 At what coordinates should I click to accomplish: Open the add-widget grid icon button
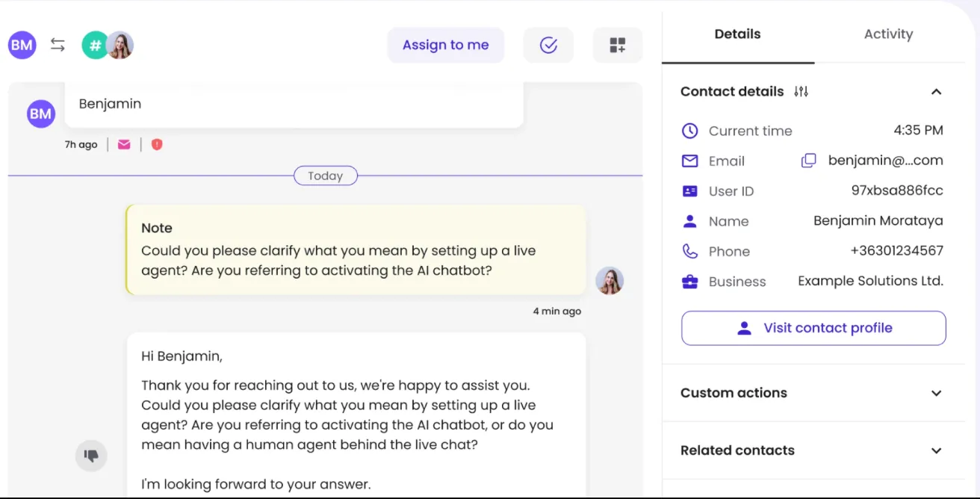[x=617, y=45]
